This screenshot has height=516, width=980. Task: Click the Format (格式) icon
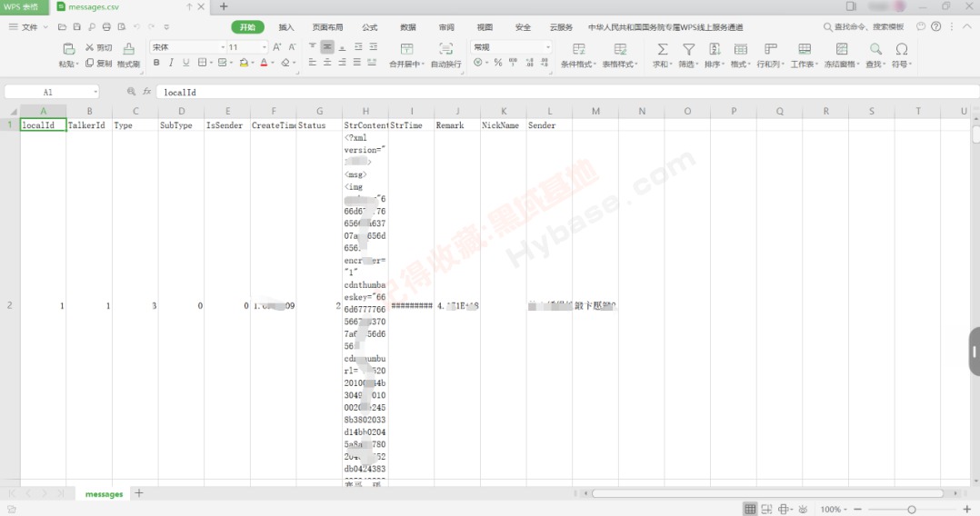point(741,49)
